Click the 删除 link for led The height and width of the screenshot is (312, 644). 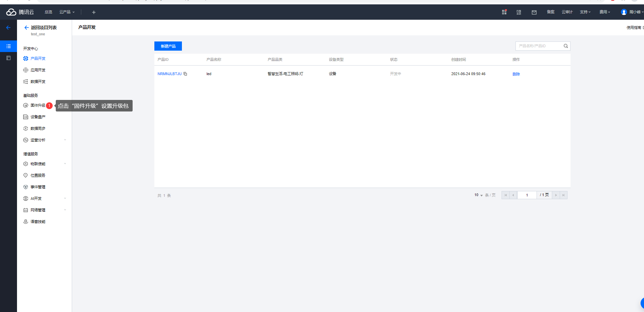tap(516, 74)
